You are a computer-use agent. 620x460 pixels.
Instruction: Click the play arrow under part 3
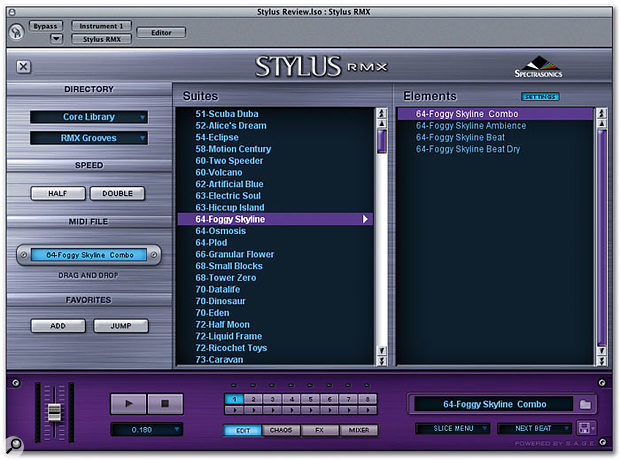(x=272, y=411)
